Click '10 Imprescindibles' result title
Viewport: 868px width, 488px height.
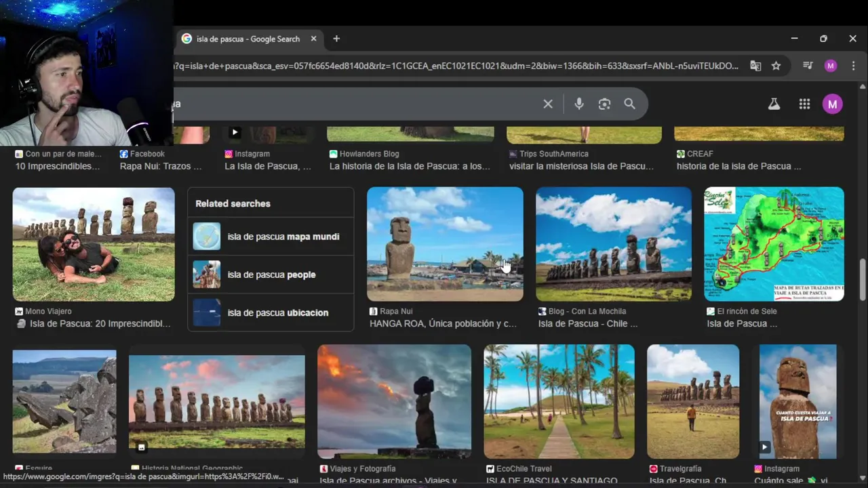click(x=58, y=166)
